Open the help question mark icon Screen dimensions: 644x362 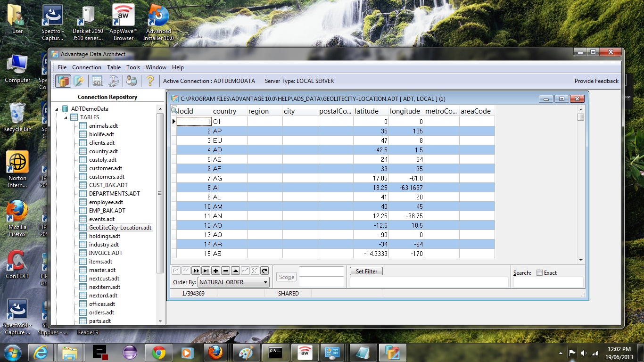[150, 81]
